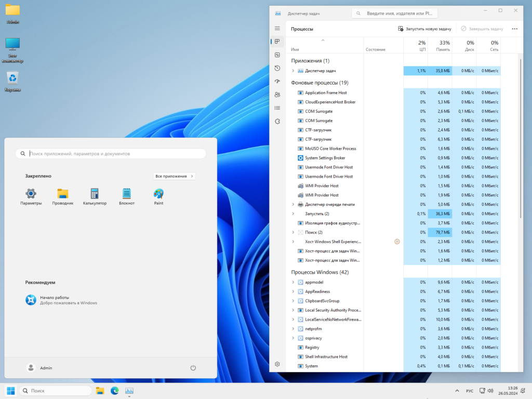
Task: Open Начало работы recommended item
Action: click(x=61, y=300)
